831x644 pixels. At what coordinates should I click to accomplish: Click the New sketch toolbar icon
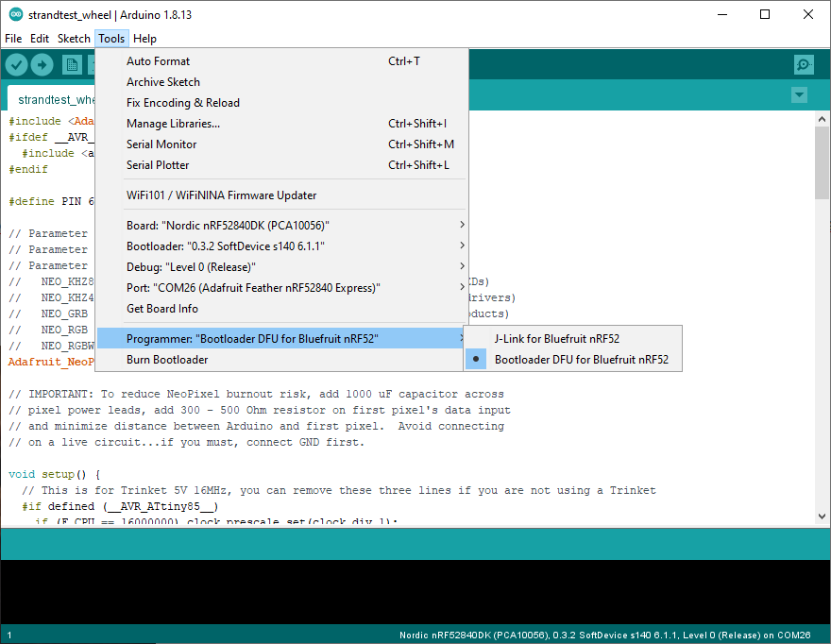tap(72, 64)
